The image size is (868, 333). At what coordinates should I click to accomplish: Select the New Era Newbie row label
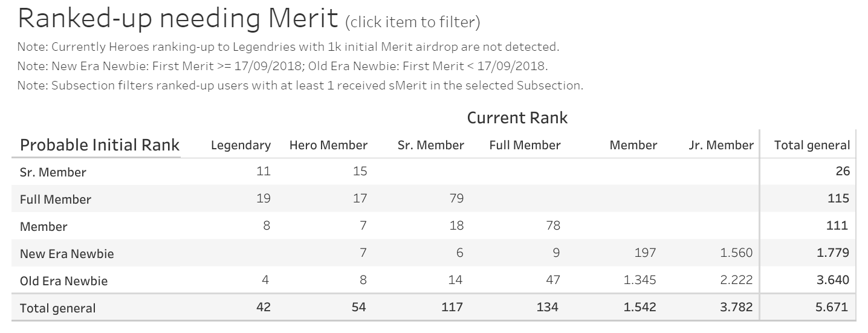66,254
